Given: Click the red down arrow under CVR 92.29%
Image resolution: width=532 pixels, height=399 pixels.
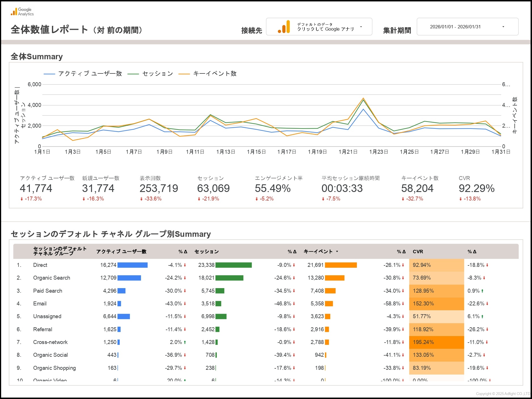Looking at the screenshot, I should click(x=460, y=199).
